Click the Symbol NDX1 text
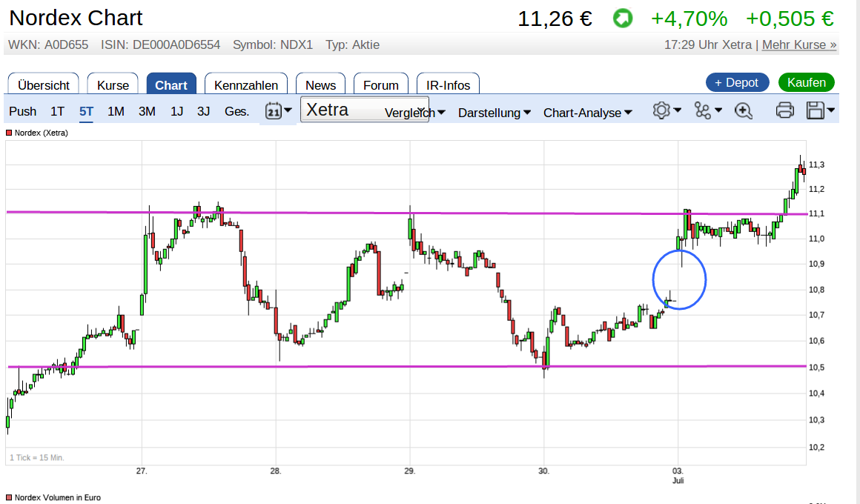Screen dimensions: 860x504 pyautogui.click(x=273, y=45)
